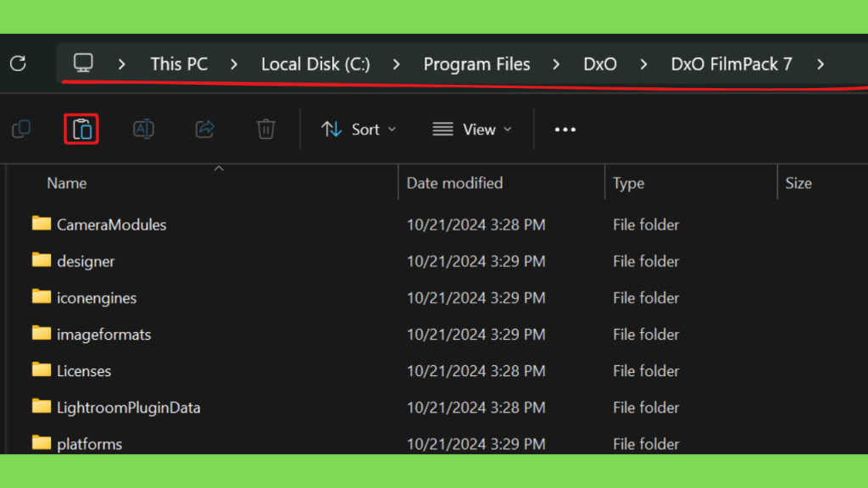Click the Refresh icon beside the address bar
The image size is (868, 488).
click(19, 64)
